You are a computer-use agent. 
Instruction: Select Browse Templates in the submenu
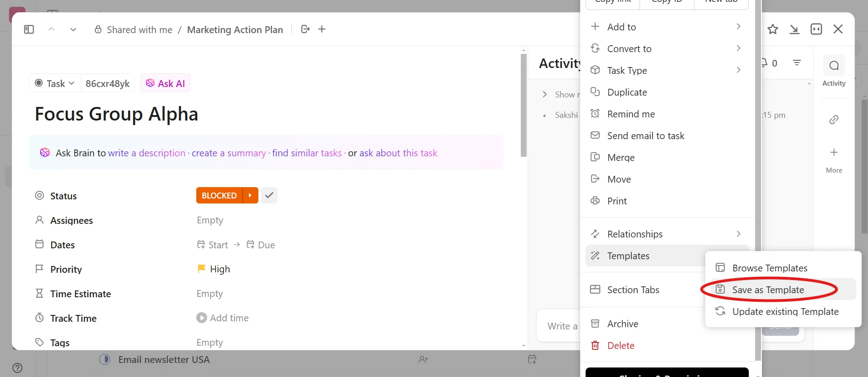783,268
